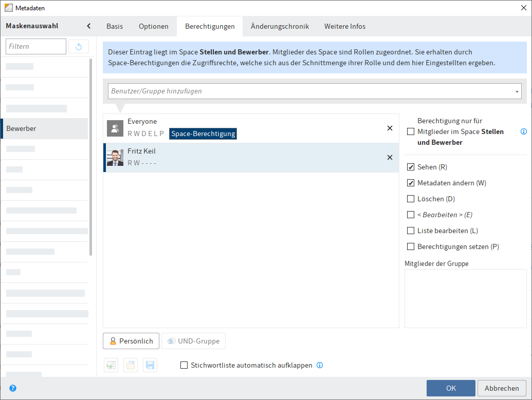Open the Änderungschronik tab
This screenshot has width=532, height=400.
[280, 26]
